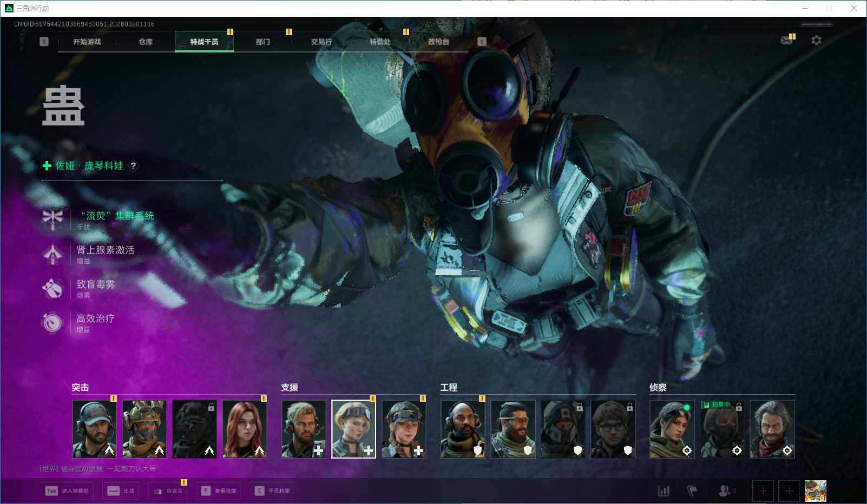The width and height of the screenshot is (867, 504).
Task: Select the “流荧”集群系统 skill icon
Action: coord(52,220)
